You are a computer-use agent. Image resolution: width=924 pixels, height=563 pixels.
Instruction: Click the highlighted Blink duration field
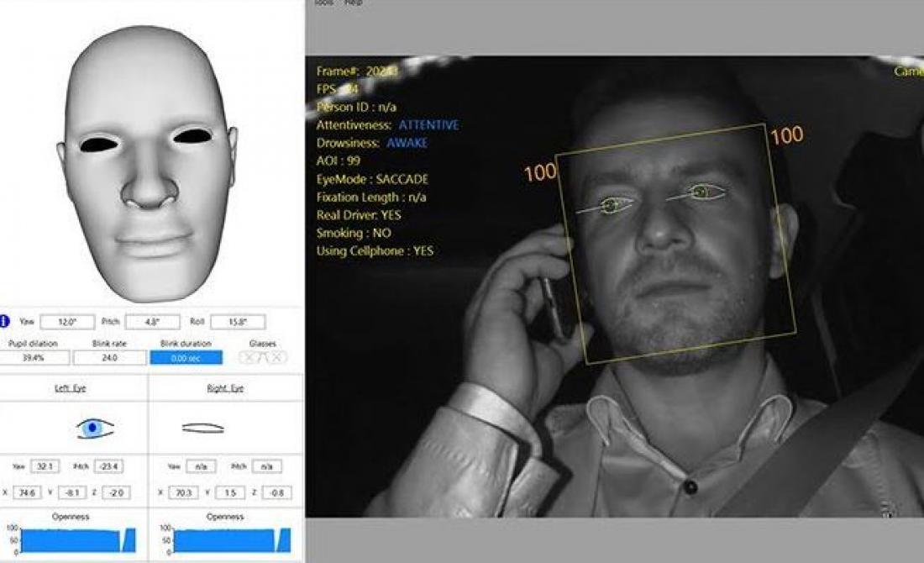186,358
